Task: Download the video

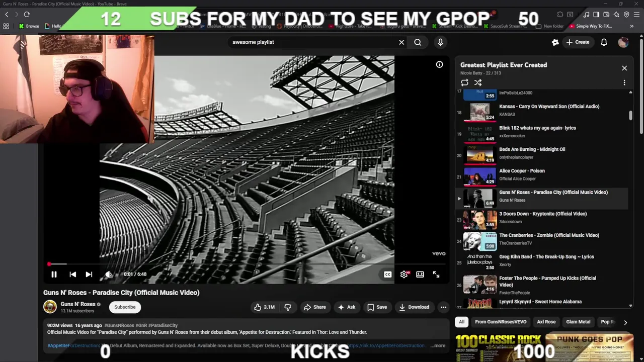Action: pos(414,307)
